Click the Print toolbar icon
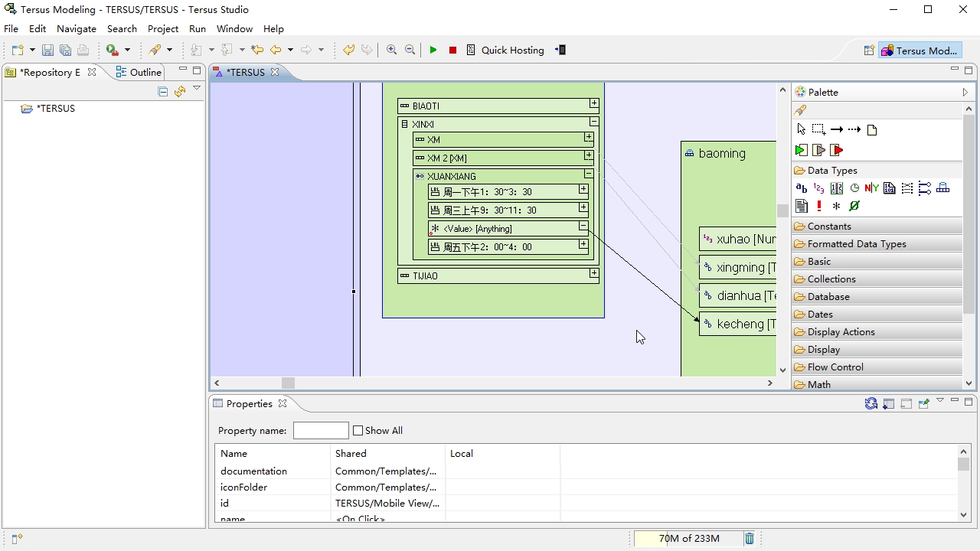980x551 pixels. (83, 51)
